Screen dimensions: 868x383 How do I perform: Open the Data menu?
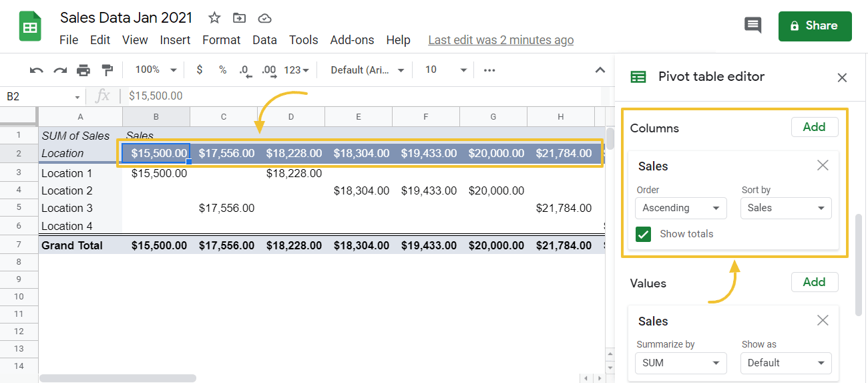264,40
